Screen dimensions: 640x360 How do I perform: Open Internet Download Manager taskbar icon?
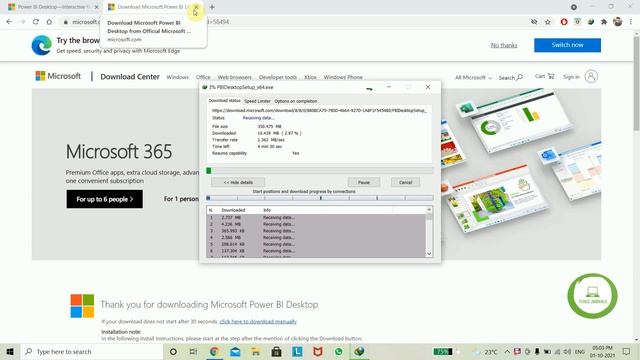(359, 351)
